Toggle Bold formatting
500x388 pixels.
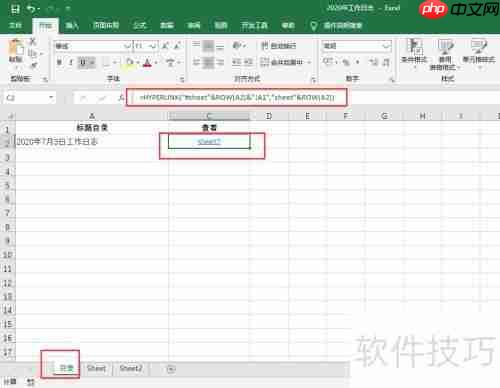pos(59,62)
